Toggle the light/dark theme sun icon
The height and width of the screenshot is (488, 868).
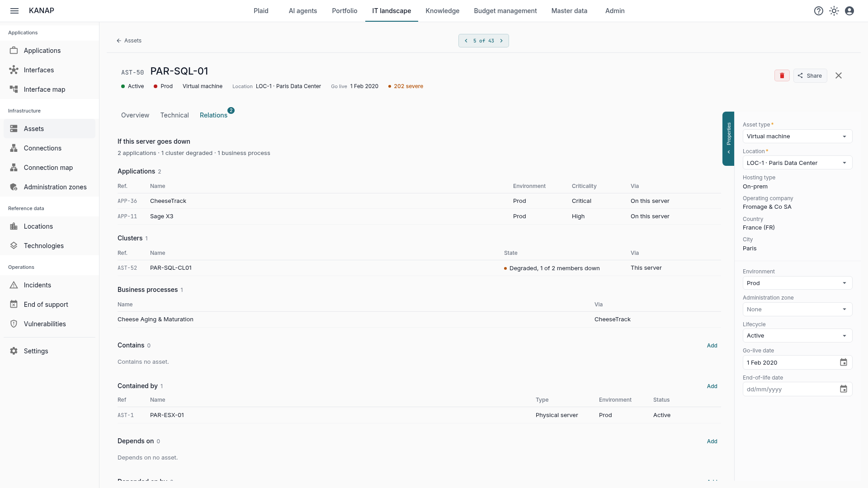click(834, 11)
